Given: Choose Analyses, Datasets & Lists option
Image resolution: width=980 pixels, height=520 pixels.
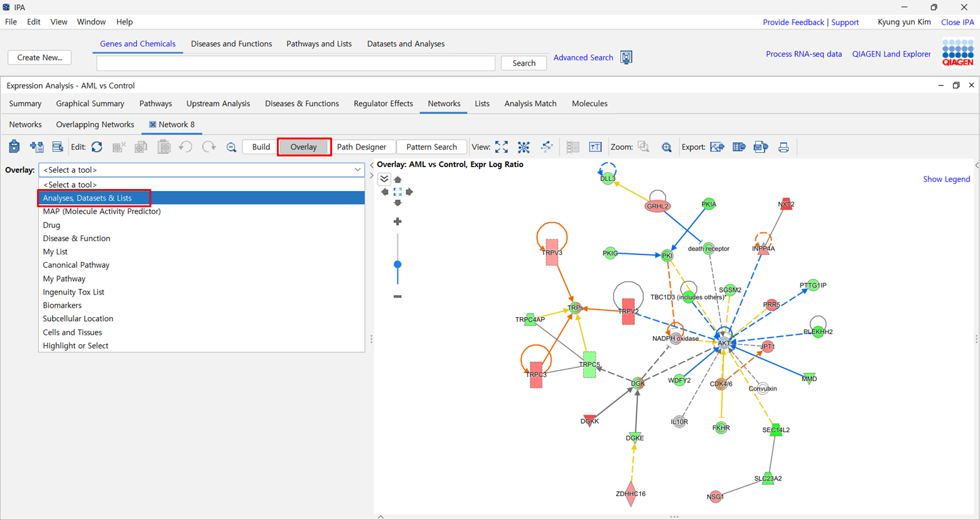Looking at the screenshot, I should pyautogui.click(x=202, y=198).
